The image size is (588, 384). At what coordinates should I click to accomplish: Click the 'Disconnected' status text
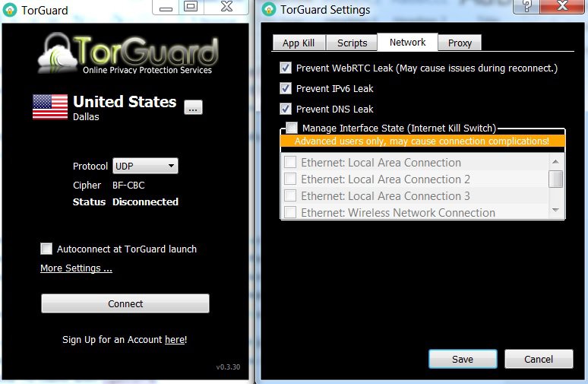[x=146, y=202]
